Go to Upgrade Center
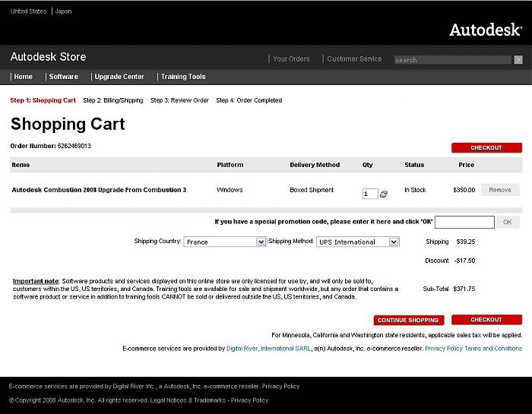Screen dimensions: 532x414 [119, 77]
